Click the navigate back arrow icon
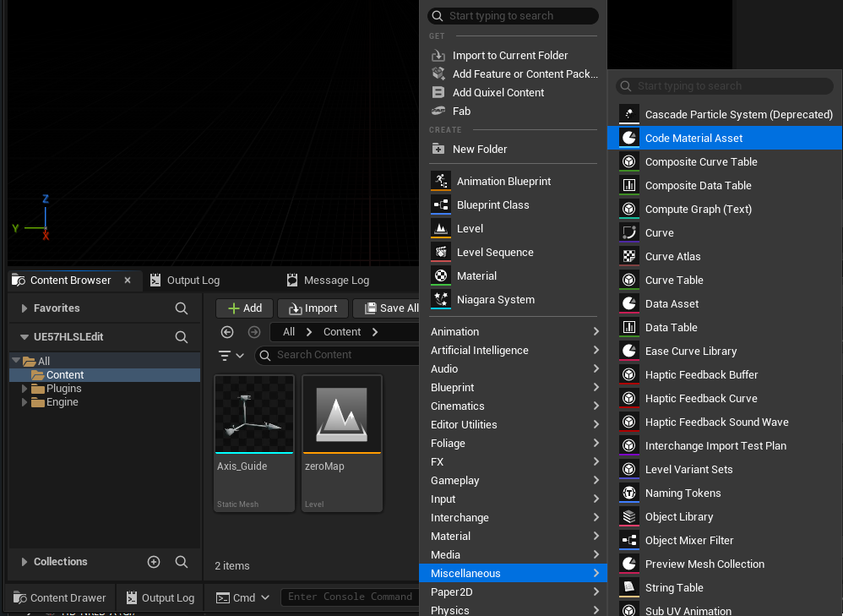 point(227,332)
